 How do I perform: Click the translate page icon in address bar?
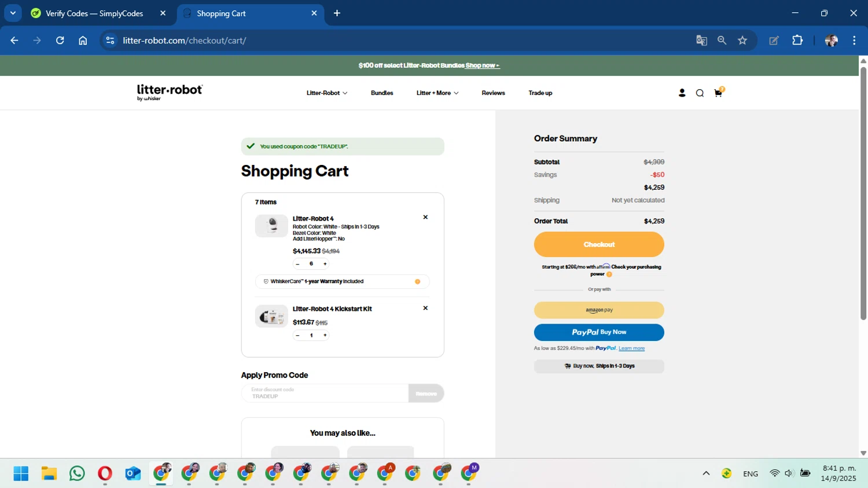[701, 41]
